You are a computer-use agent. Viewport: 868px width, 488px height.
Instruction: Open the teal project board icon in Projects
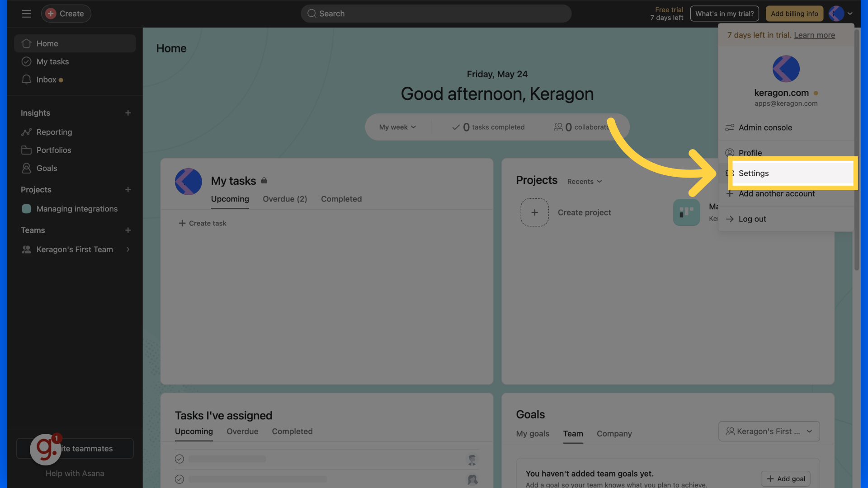click(x=686, y=212)
